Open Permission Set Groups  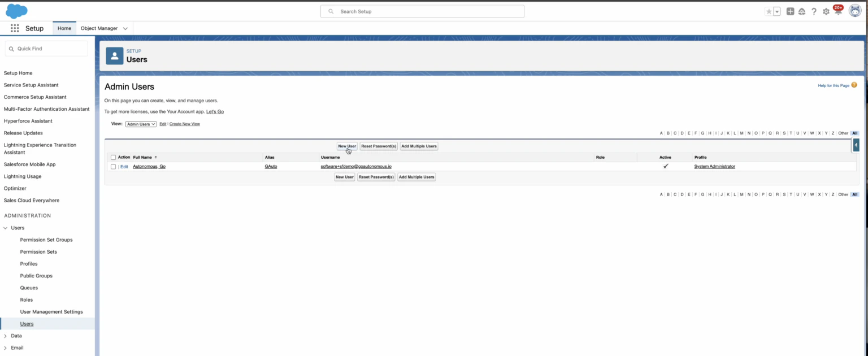pyautogui.click(x=46, y=240)
